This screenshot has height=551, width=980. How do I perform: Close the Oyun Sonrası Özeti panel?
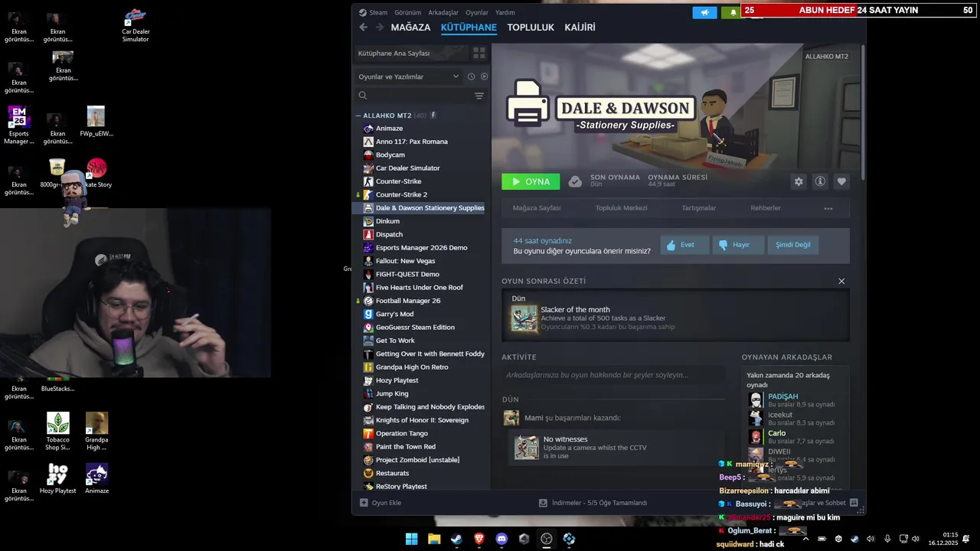point(841,281)
